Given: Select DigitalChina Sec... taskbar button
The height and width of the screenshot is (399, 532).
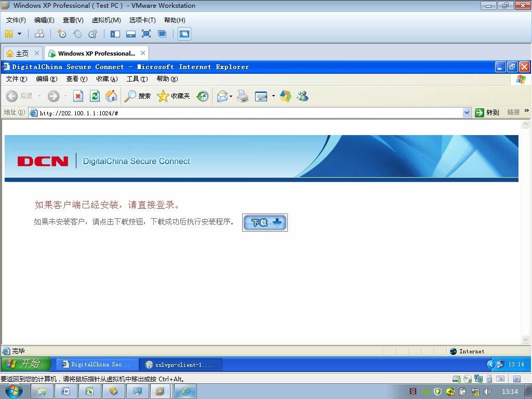Looking at the screenshot, I should click(97, 364).
